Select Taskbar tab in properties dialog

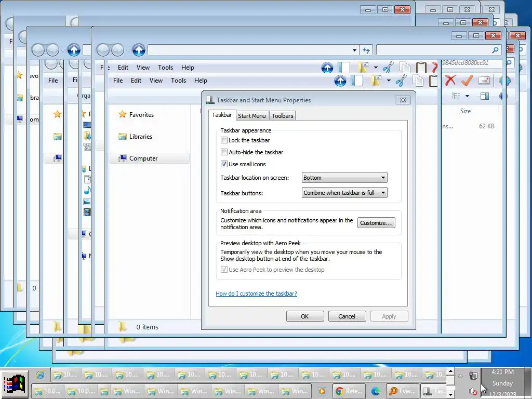[x=222, y=115]
